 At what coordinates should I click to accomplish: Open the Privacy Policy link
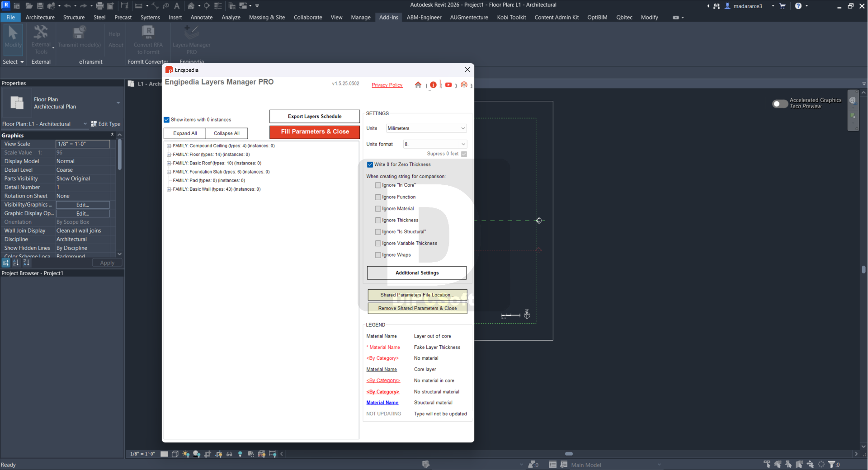(x=387, y=85)
